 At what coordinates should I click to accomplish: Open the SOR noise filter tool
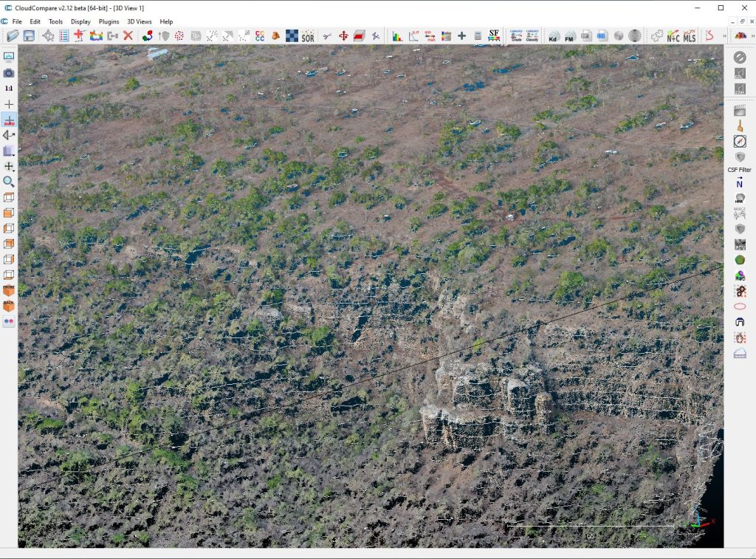(307, 35)
